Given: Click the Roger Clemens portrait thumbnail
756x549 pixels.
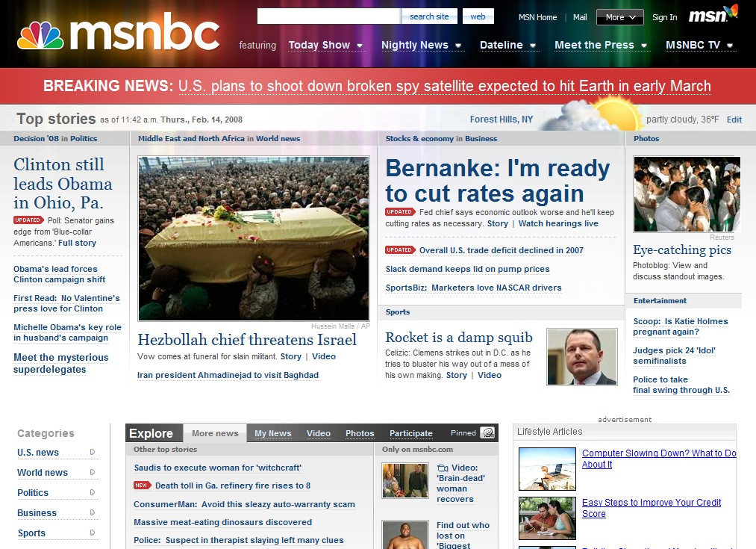Looking at the screenshot, I should click(582, 356).
